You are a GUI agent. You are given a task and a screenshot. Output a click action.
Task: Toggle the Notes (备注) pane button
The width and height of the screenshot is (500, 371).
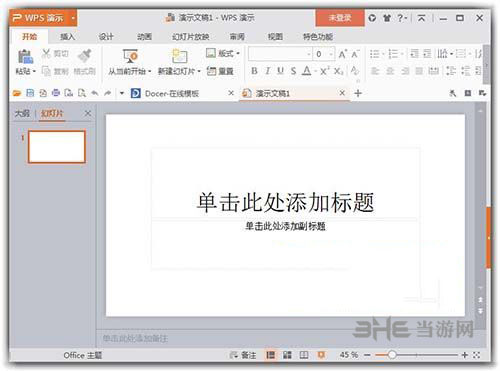(243, 355)
